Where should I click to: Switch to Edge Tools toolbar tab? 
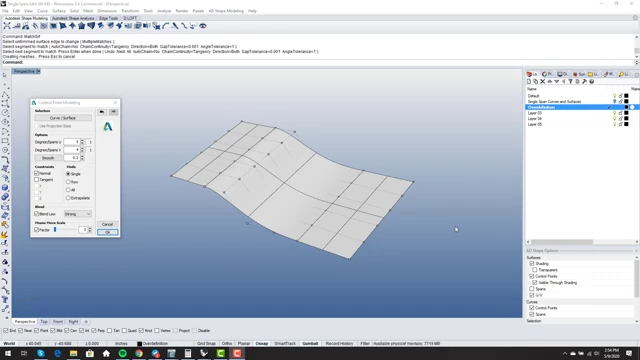[109, 18]
